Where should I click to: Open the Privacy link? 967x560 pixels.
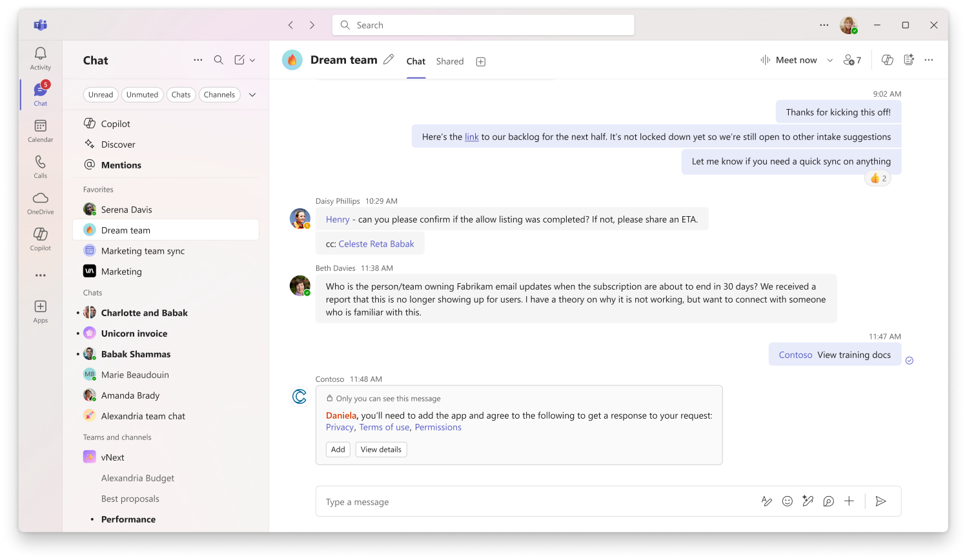point(340,427)
